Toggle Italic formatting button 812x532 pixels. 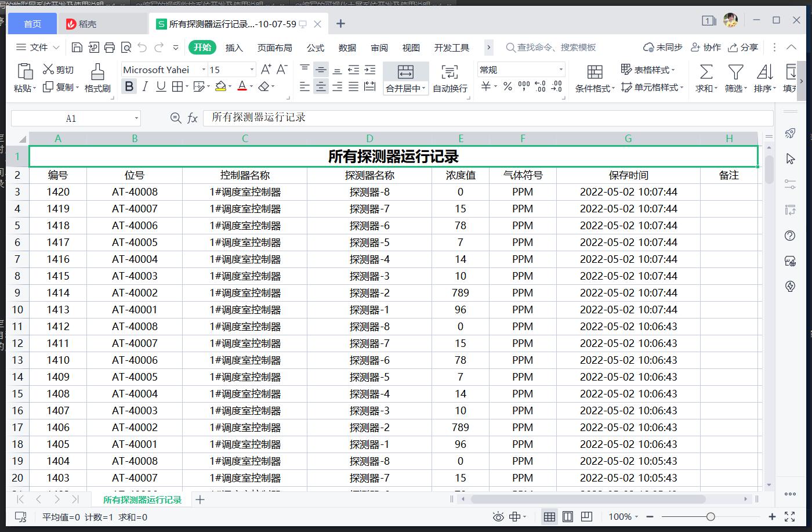click(145, 87)
